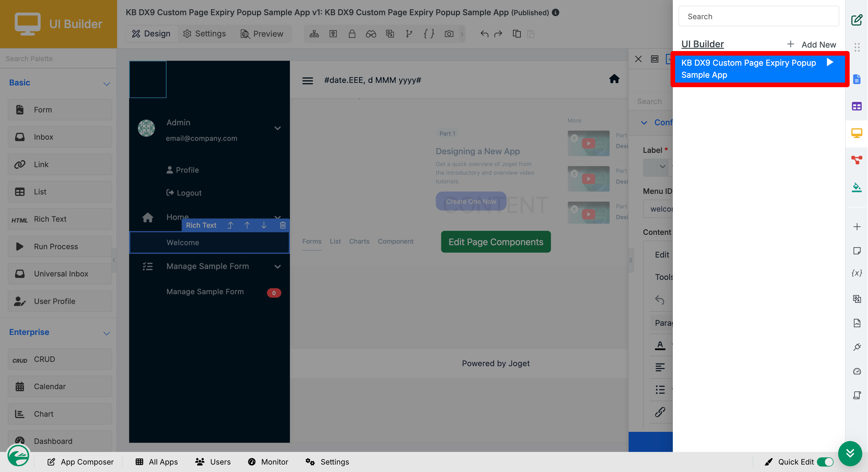Open the tree viewer sitemap icon

(314, 34)
